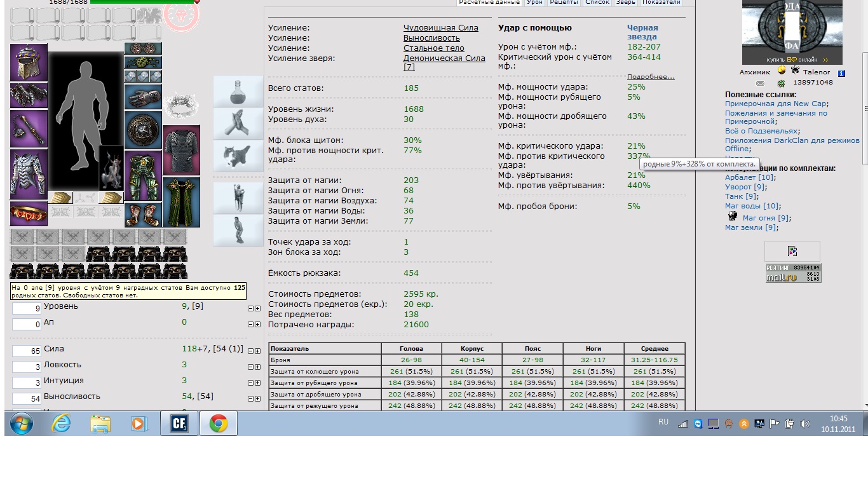
Task: Select the helmet equipment slot
Action: 29,62
